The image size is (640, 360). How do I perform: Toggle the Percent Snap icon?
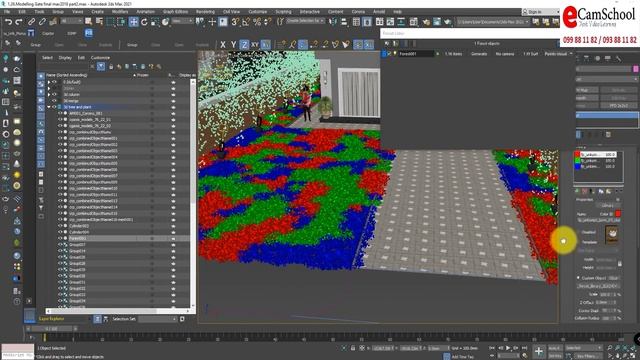tap(257, 22)
